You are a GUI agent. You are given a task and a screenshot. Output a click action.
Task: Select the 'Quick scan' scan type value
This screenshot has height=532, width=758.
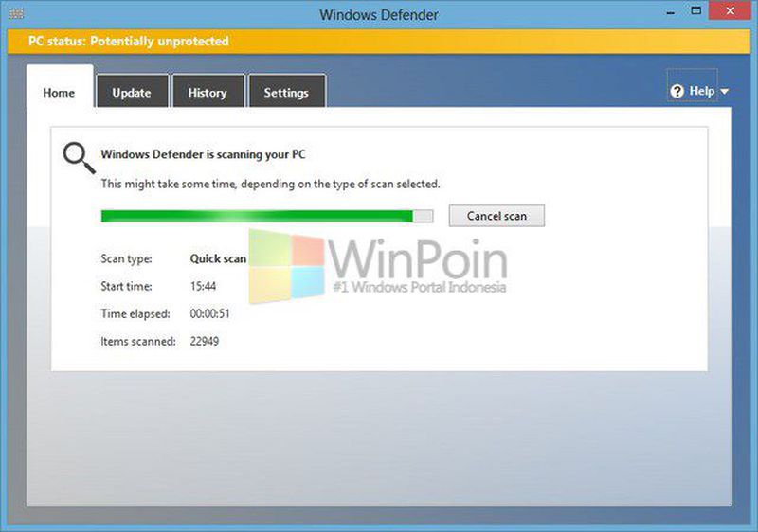[x=218, y=258]
